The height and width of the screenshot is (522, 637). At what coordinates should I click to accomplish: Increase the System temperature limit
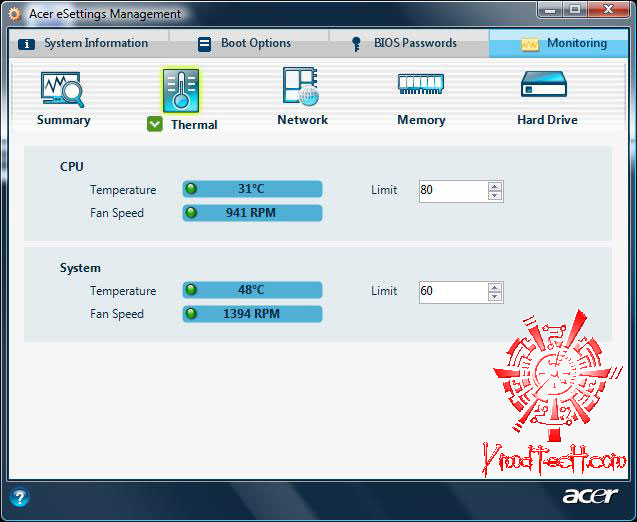coord(494,288)
